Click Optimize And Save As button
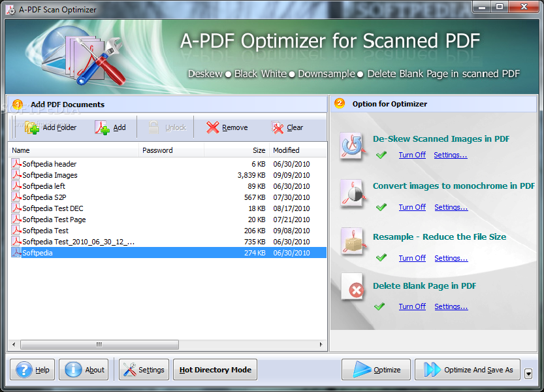Viewport: 544px width, 392px height. [x=468, y=370]
